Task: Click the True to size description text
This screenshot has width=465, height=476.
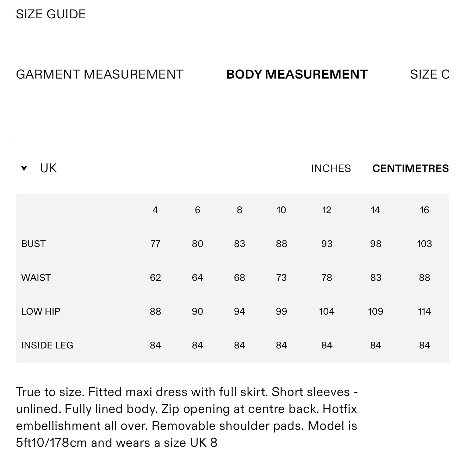Action: point(187,417)
